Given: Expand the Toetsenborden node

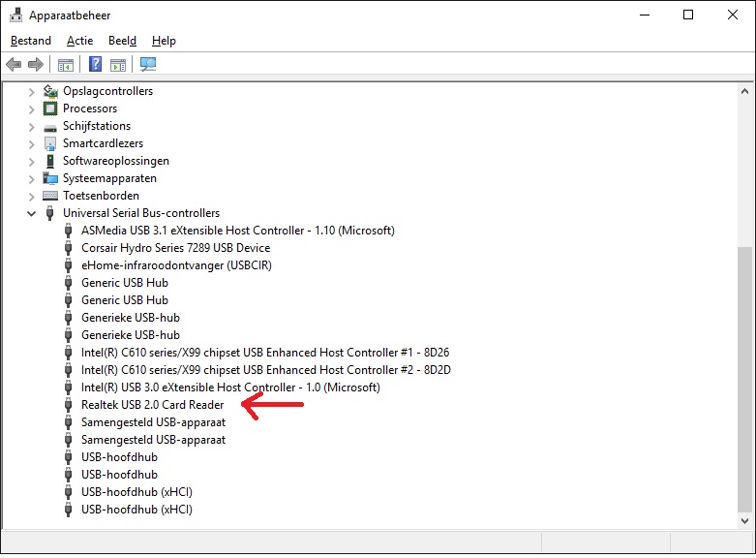Looking at the screenshot, I should point(31,197).
